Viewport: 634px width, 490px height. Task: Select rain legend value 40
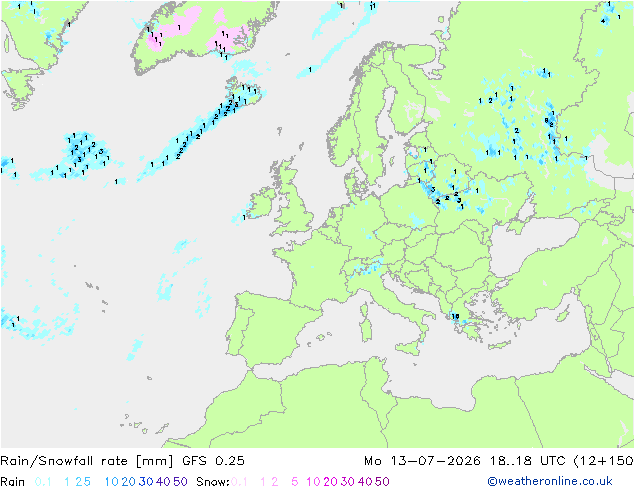tap(163, 482)
